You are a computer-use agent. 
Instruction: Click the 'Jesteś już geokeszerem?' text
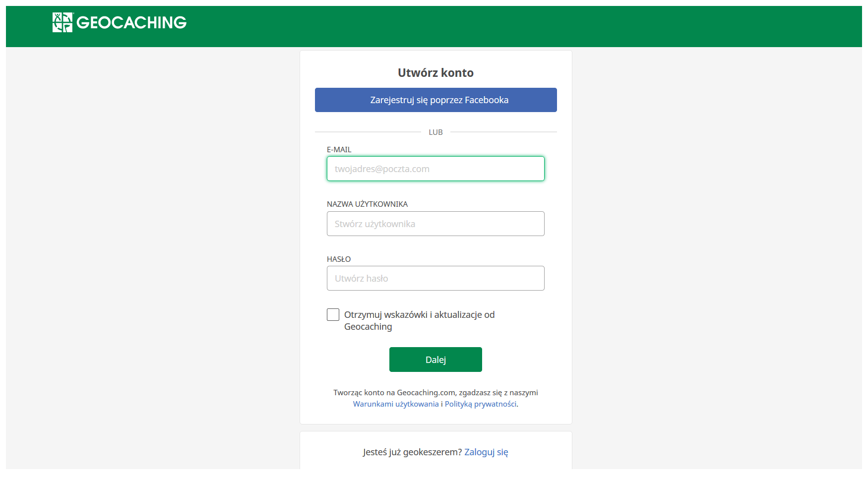(412, 452)
